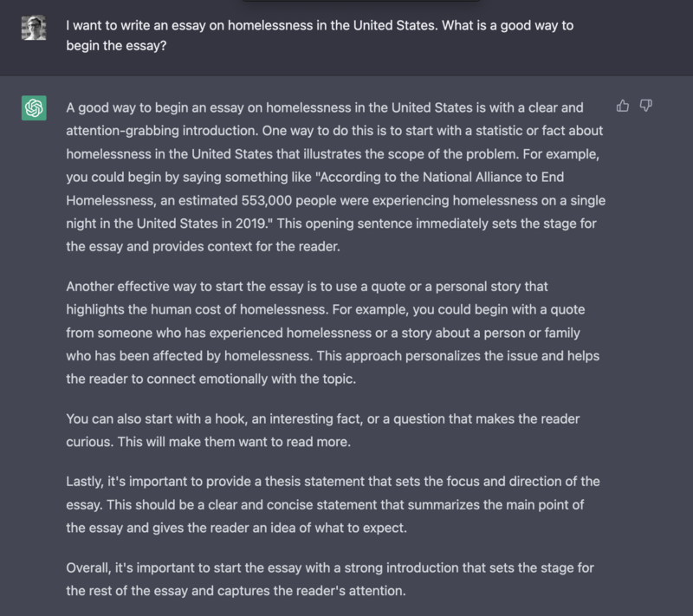Click the paragraph starting "A good way to begin"
This screenshot has width=693, height=616.
[x=335, y=177]
